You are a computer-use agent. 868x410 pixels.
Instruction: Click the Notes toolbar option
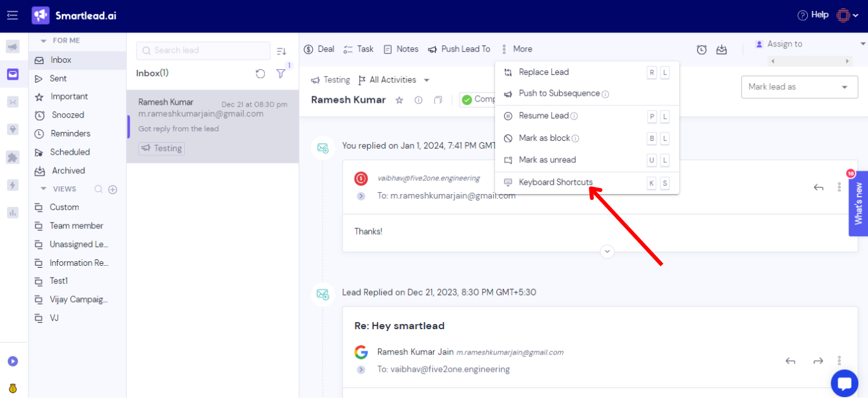tap(401, 49)
